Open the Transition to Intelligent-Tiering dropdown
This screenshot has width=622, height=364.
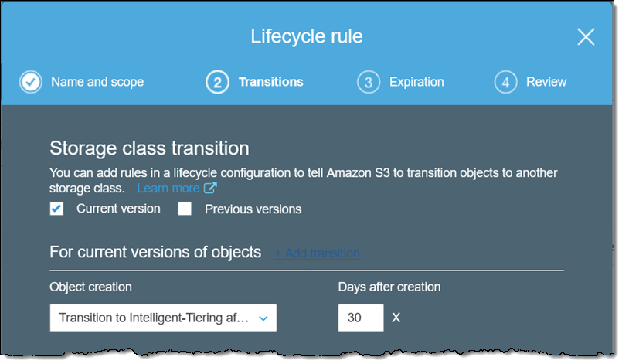155,318
